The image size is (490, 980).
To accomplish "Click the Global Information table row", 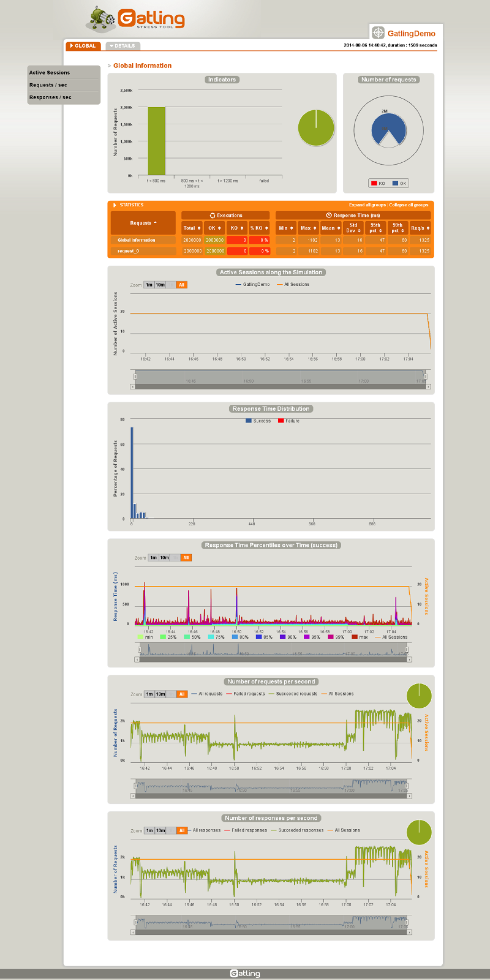I will (x=270, y=240).
